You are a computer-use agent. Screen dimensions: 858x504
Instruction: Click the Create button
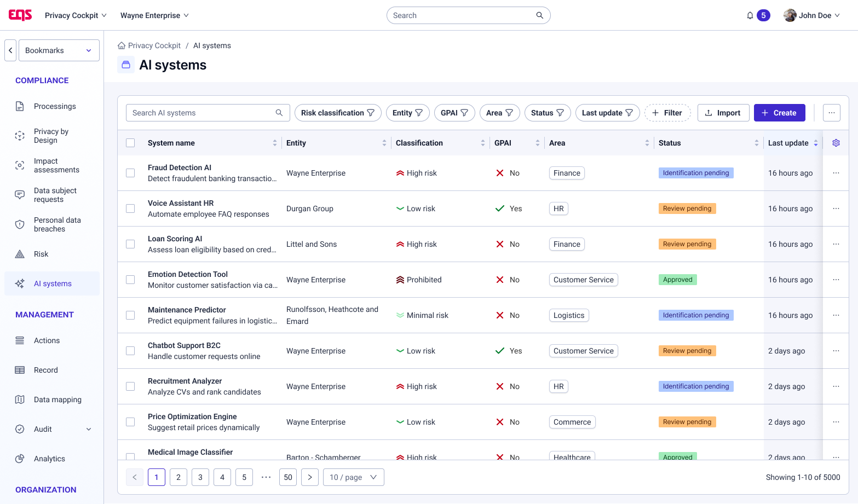780,113
